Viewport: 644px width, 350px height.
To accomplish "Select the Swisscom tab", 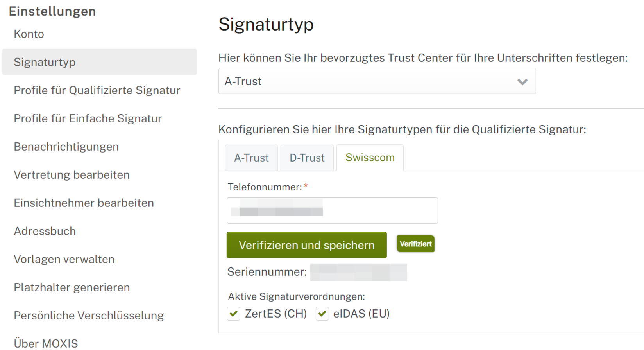I will coord(370,158).
